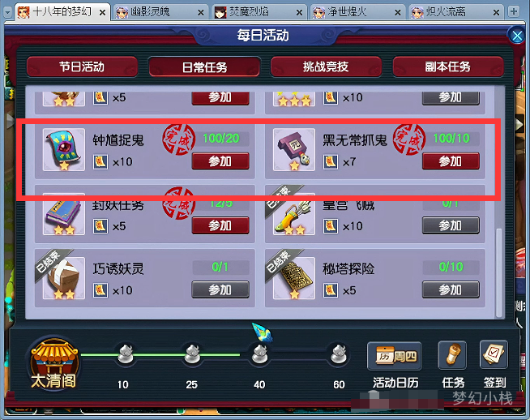Switch to the 挑战竞技 tab

[326, 66]
